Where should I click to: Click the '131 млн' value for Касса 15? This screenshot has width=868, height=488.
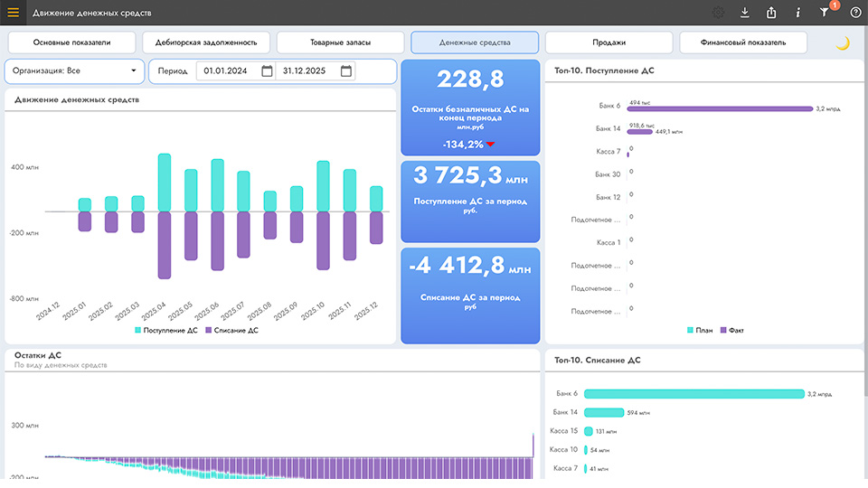point(606,432)
